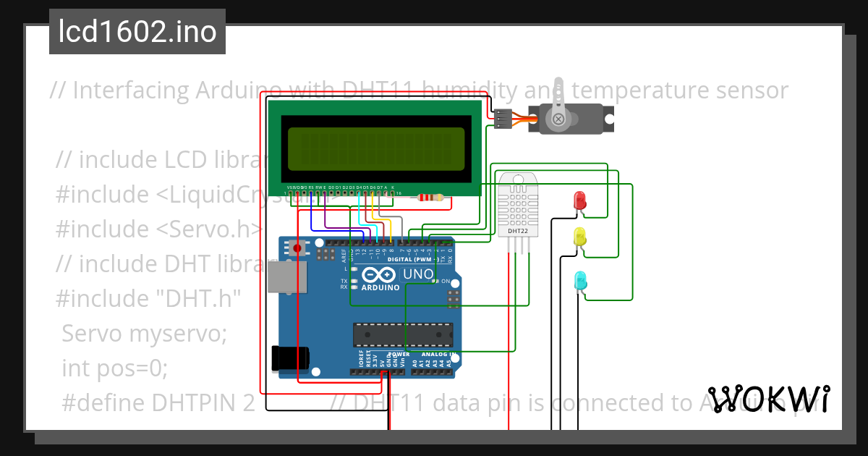Switch to the lcd1602.ino tab
The height and width of the screenshot is (456, 868).
pos(137,32)
